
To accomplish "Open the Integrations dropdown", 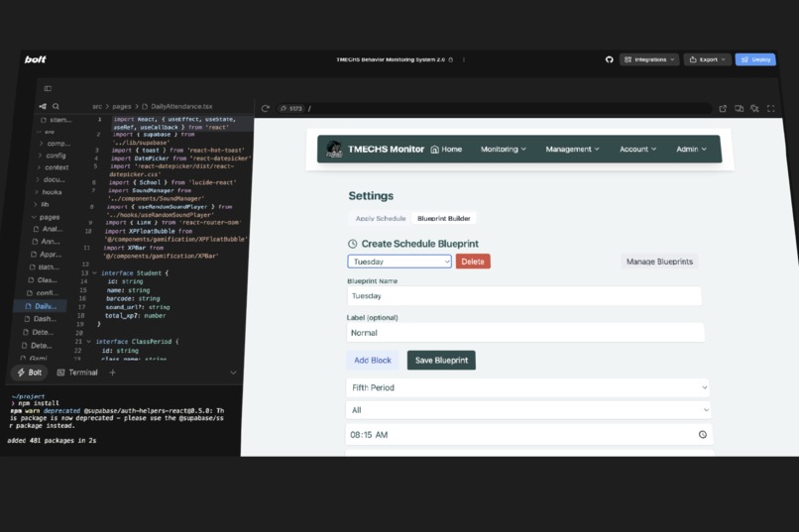I will tap(649, 59).
